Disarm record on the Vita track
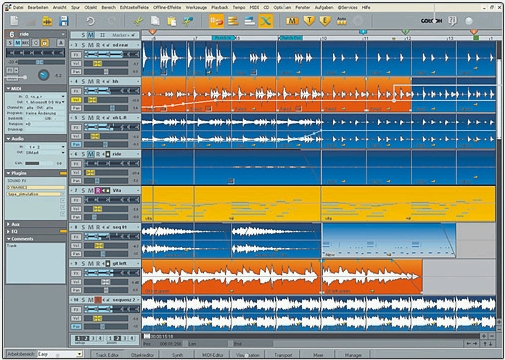 click(98, 190)
